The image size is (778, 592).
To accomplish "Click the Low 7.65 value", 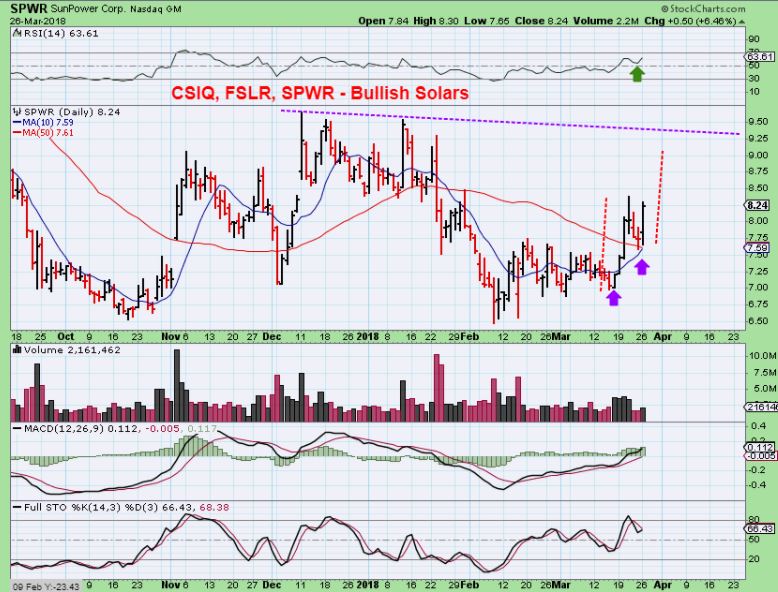I will tap(486, 21).
